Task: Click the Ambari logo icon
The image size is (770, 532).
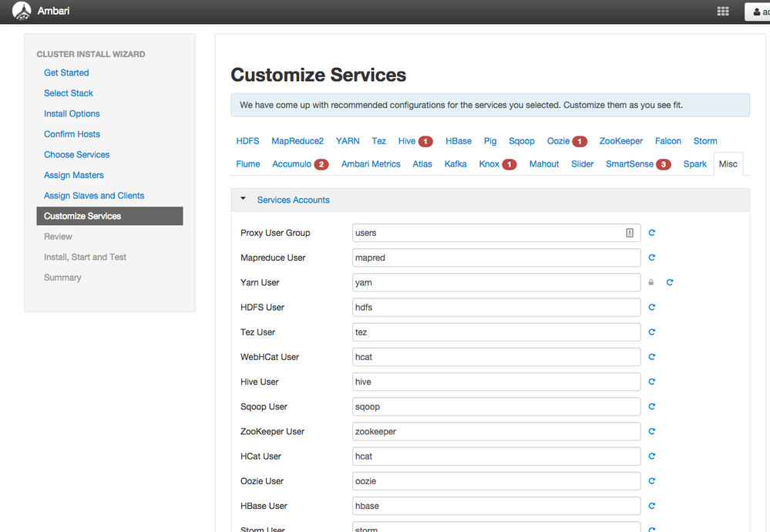Action: point(21,11)
